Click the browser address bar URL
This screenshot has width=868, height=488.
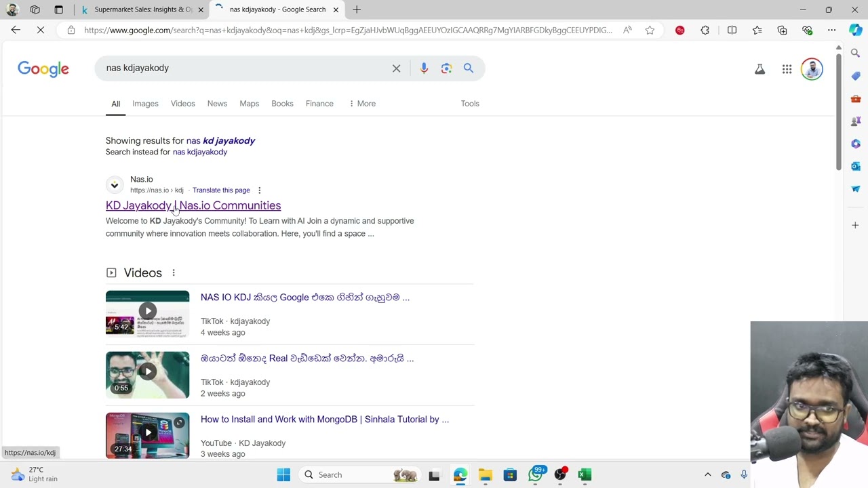coord(348,30)
